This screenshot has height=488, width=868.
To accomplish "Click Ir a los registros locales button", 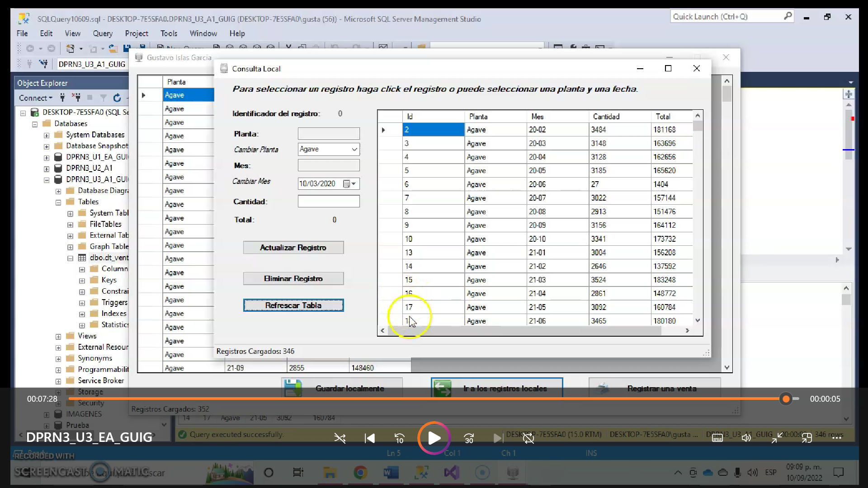I will coord(497,388).
